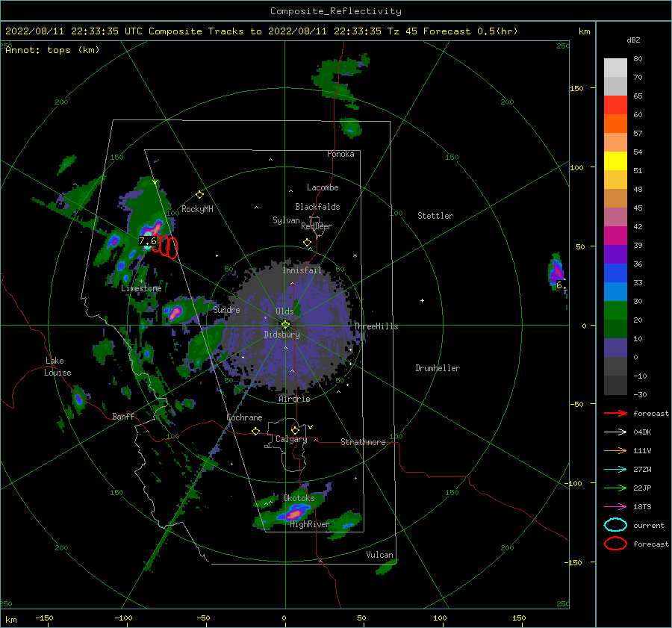The image size is (672, 628).
Task: Click the bright green swatch in dBZ scale
Action: pos(615,311)
